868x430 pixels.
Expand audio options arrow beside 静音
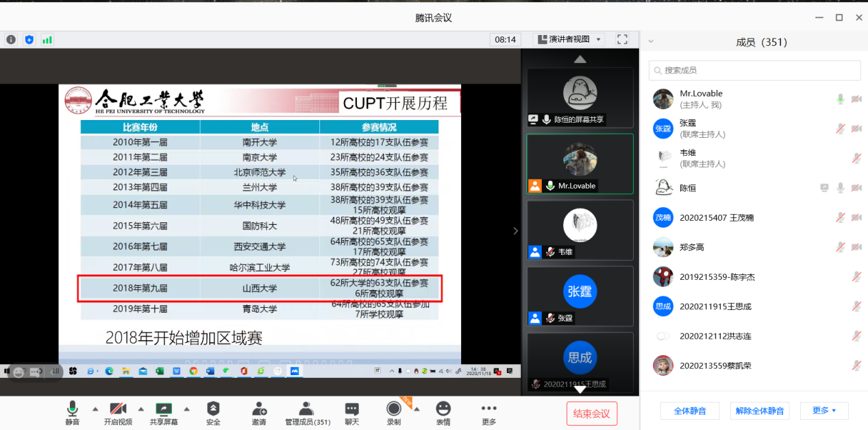[x=95, y=409]
